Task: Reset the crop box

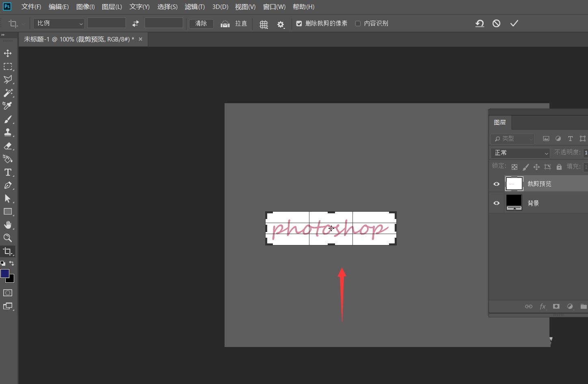Action: tap(480, 24)
